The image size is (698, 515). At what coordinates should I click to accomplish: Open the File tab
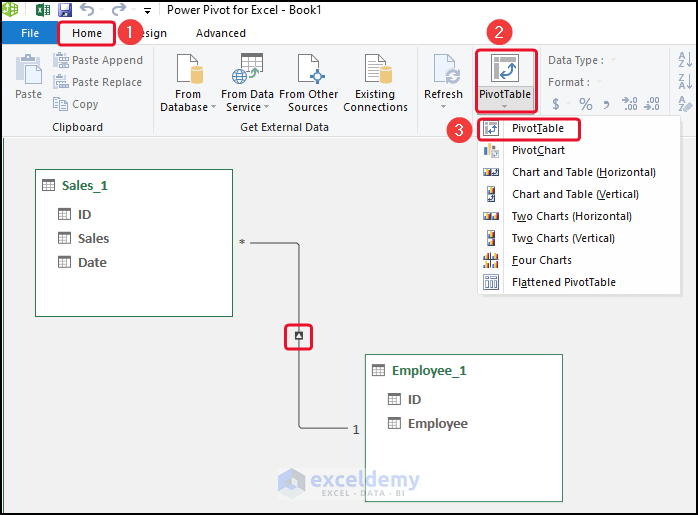click(x=30, y=33)
